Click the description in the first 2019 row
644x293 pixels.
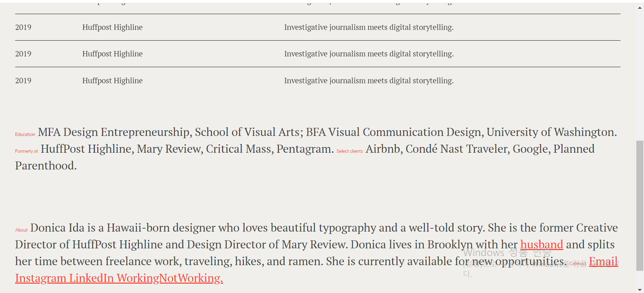(x=369, y=27)
